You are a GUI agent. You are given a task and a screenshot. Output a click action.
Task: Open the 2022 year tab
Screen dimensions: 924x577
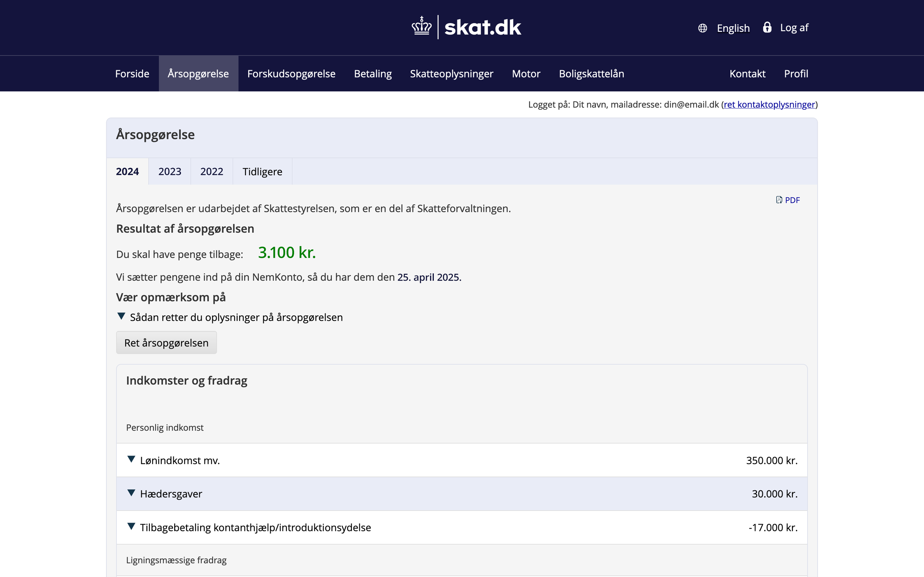tap(212, 172)
